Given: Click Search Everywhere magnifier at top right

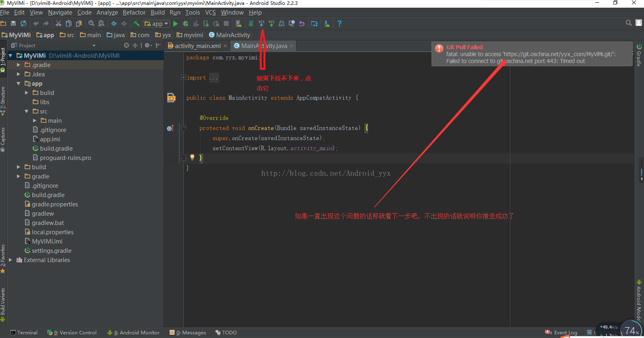Looking at the screenshot, I should 629,23.
